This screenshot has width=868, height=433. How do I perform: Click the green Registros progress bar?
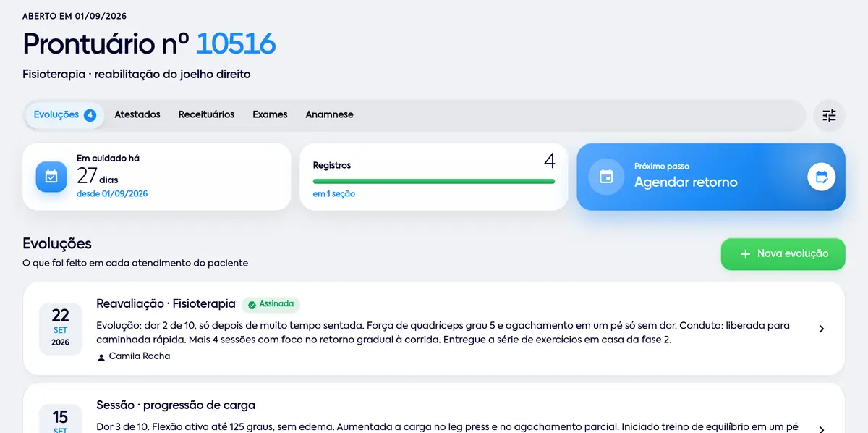click(433, 181)
